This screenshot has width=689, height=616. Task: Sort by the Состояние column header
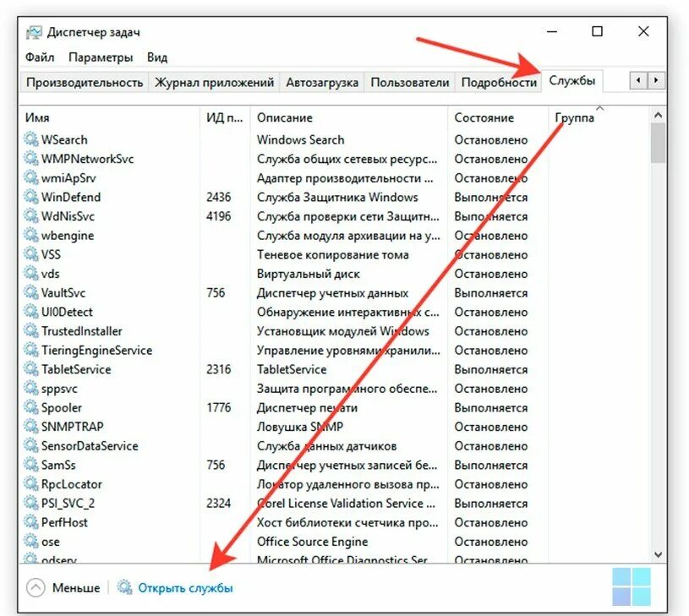tap(498, 117)
